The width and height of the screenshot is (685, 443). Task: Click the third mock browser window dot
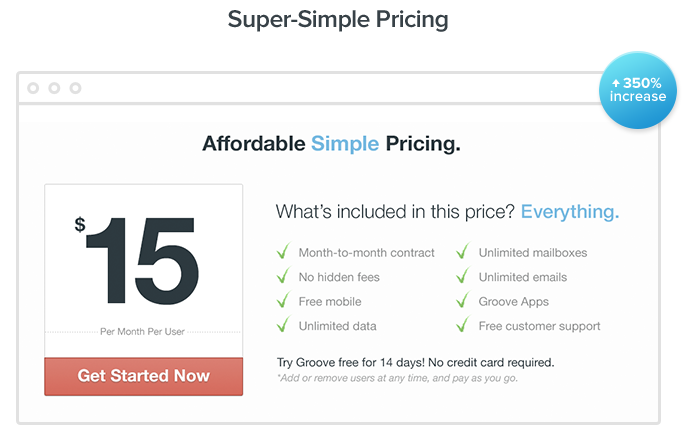click(x=76, y=88)
